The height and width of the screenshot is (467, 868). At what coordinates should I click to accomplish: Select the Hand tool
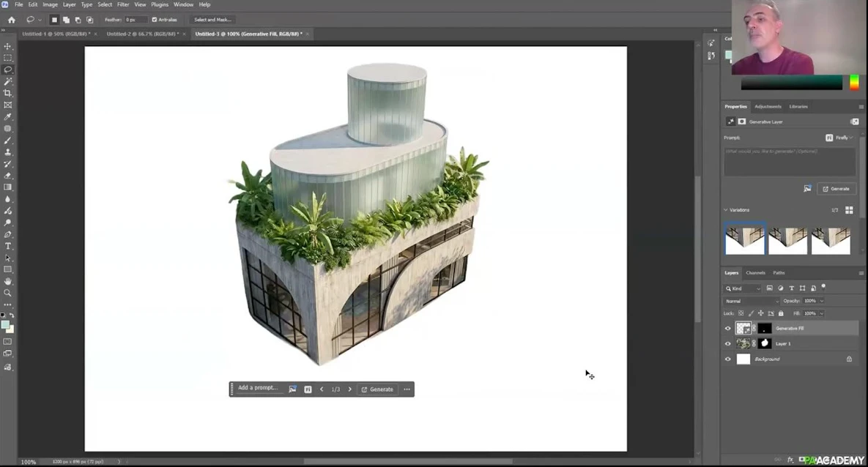click(8, 281)
